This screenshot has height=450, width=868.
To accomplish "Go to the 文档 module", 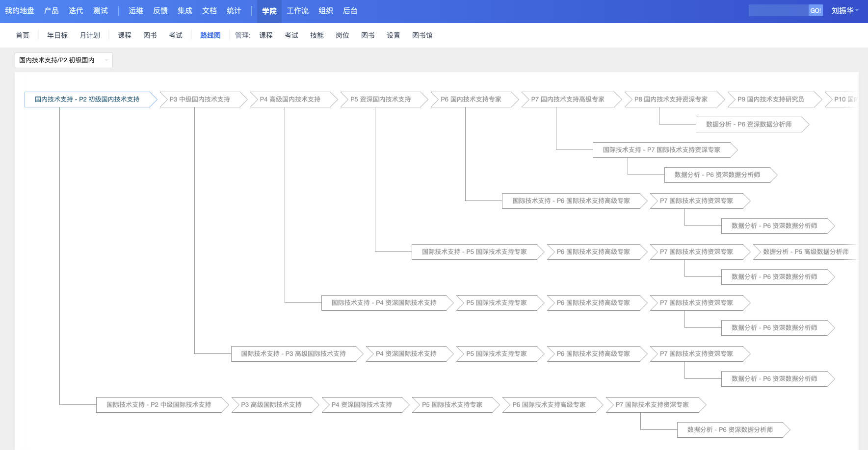I will click(x=210, y=11).
